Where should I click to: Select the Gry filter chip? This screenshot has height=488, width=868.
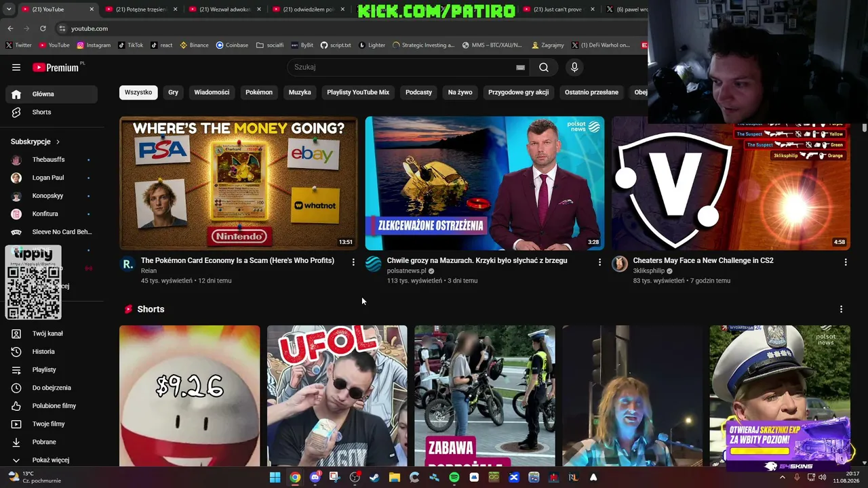pos(174,92)
